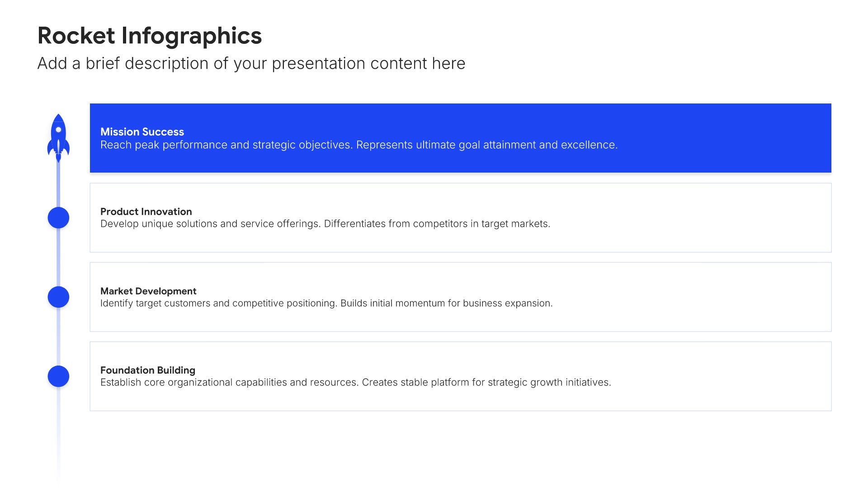The height and width of the screenshot is (488, 868).
Task: Select the blue Mission Success box
Action: tap(460, 138)
